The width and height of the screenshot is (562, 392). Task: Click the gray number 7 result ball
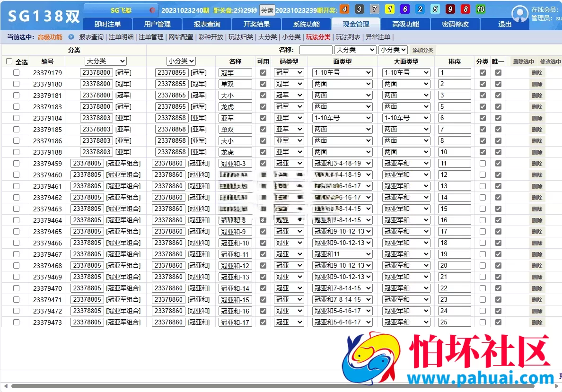pos(375,9)
